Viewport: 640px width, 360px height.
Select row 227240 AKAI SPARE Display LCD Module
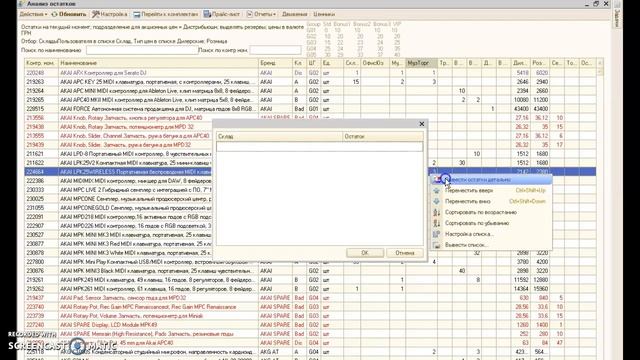point(310,325)
